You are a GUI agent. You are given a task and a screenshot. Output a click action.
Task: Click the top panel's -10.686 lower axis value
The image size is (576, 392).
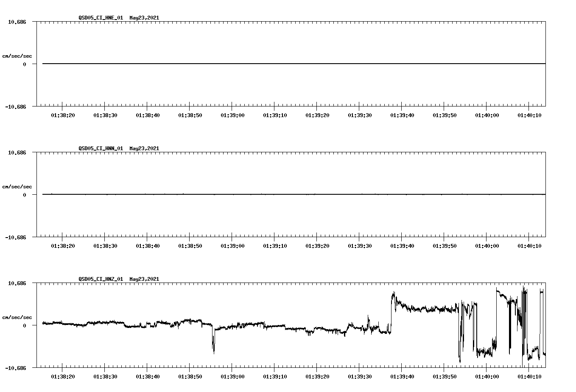[x=16, y=107]
